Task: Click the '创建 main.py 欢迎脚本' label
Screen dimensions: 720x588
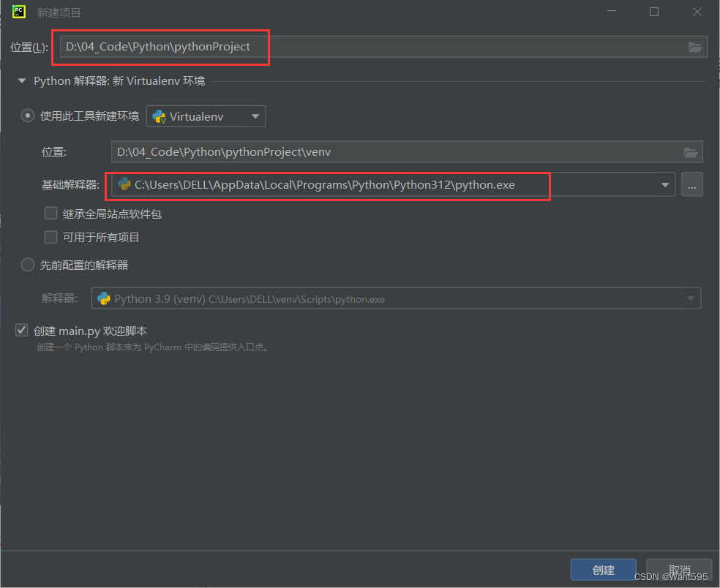Action: coord(91,331)
